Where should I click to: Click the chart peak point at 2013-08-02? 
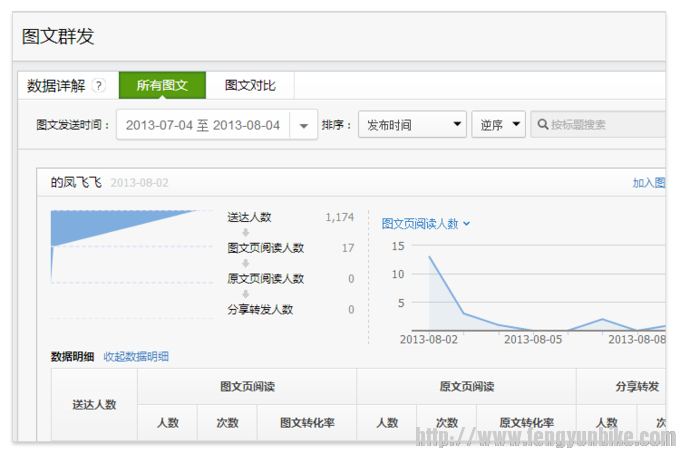430,257
